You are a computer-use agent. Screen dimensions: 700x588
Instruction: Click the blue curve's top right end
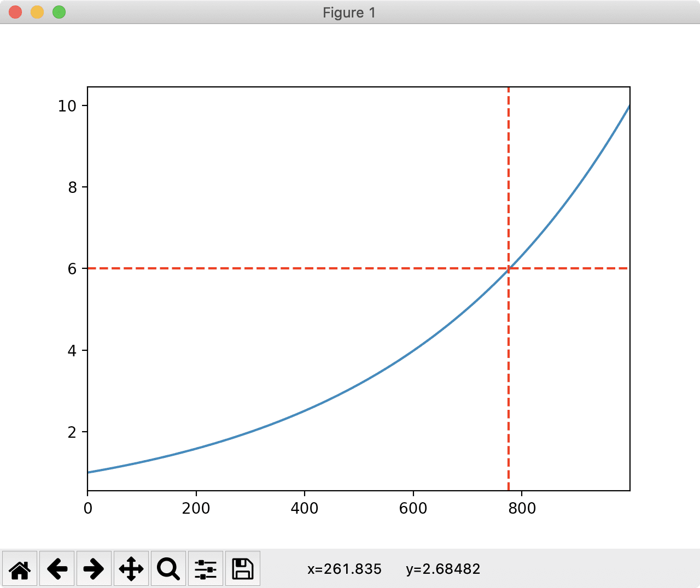coord(629,106)
